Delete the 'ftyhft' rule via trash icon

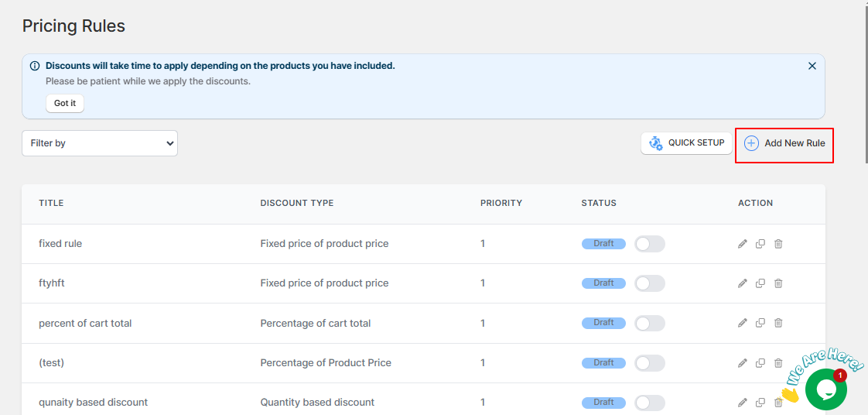tap(777, 283)
